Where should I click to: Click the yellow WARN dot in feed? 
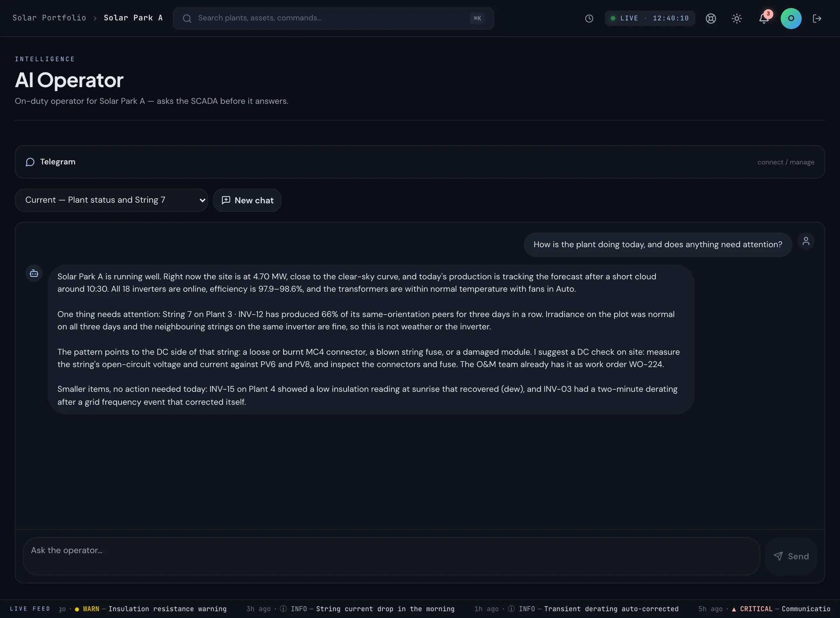(77, 609)
